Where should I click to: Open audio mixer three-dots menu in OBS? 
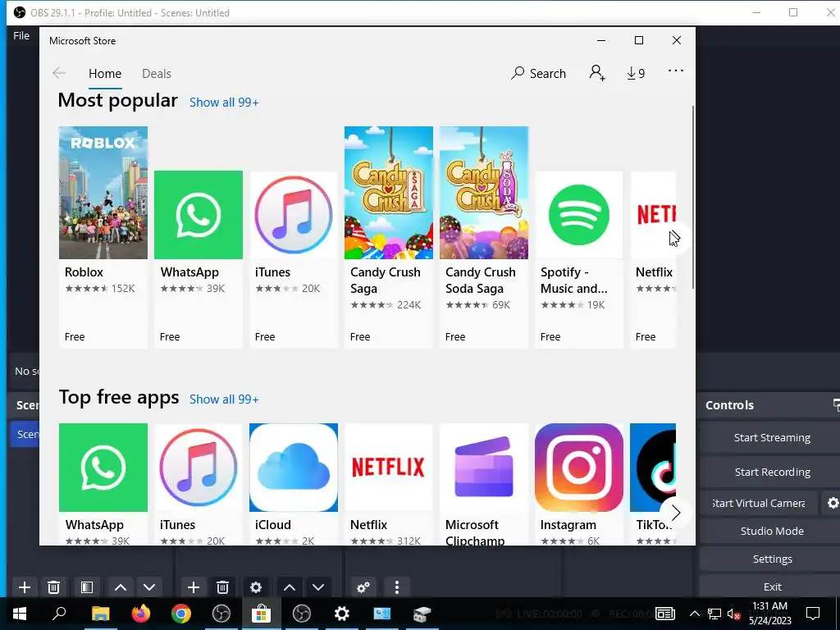(x=396, y=587)
